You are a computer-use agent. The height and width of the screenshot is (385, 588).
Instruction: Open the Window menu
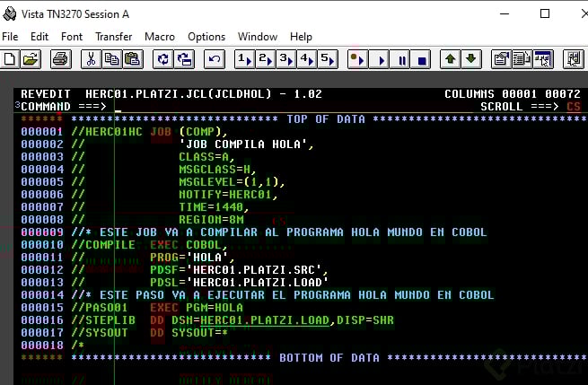(258, 37)
